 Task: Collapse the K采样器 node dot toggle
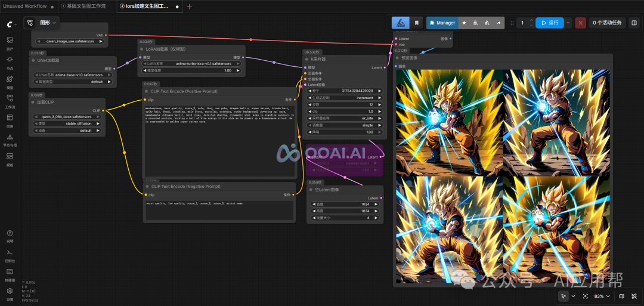pyautogui.click(x=306, y=59)
